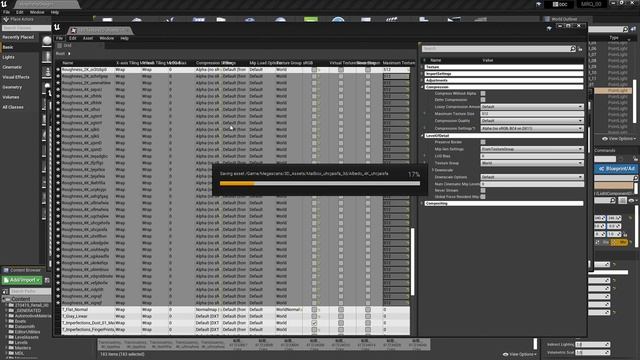Open the Compression Settings dropdown
The image size is (640, 360).
(532, 128)
